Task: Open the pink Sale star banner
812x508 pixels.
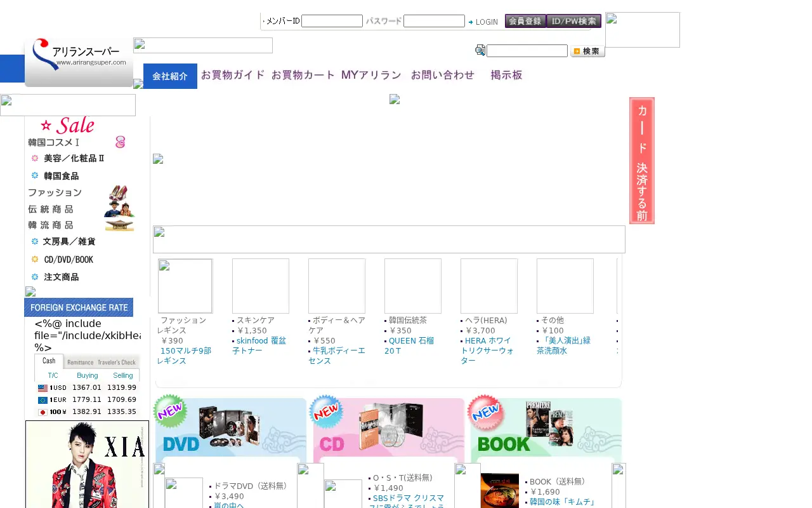Action: (x=67, y=125)
